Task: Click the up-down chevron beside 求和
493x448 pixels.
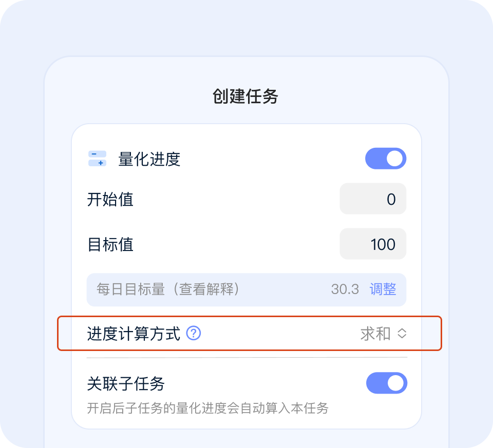Action: click(402, 334)
